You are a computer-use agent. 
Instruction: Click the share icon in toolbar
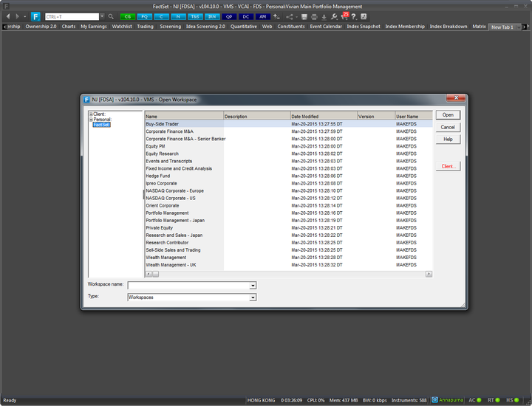point(290,16)
